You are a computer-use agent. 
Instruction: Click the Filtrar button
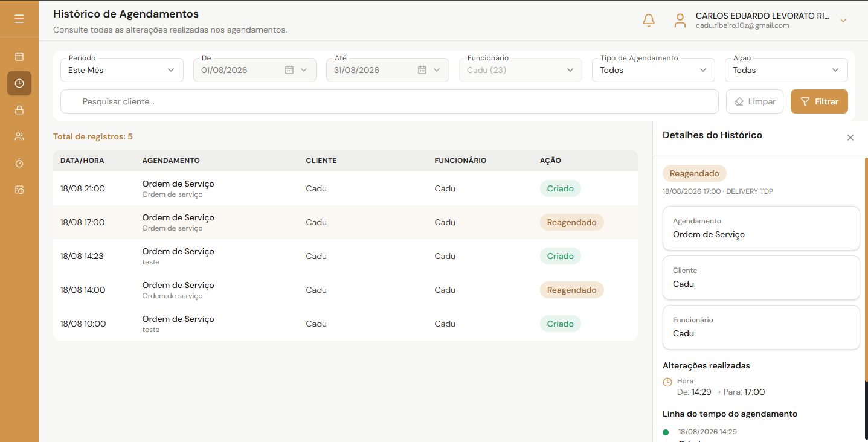(x=819, y=101)
